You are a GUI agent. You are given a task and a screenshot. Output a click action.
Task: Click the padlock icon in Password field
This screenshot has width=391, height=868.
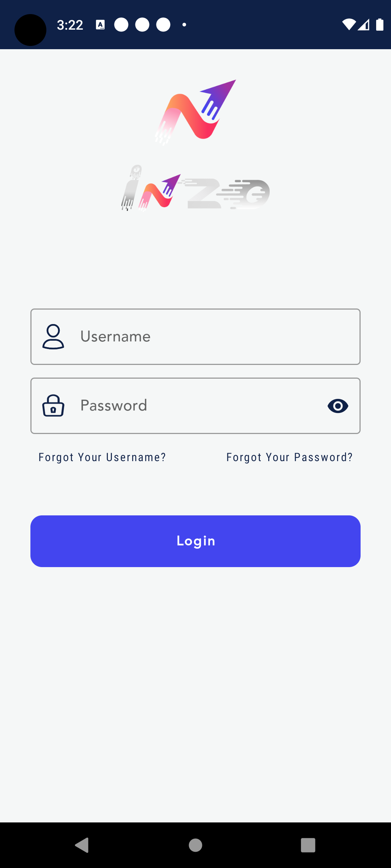(x=53, y=406)
